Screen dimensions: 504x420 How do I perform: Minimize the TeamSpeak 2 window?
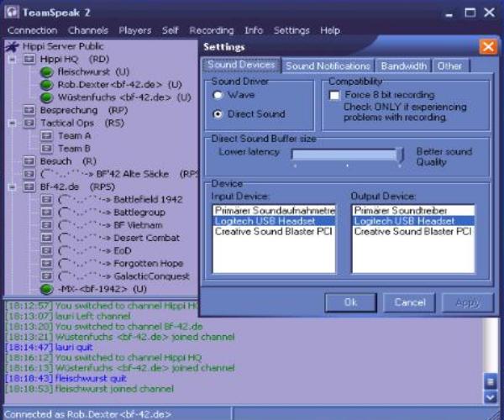pyautogui.click(x=449, y=13)
